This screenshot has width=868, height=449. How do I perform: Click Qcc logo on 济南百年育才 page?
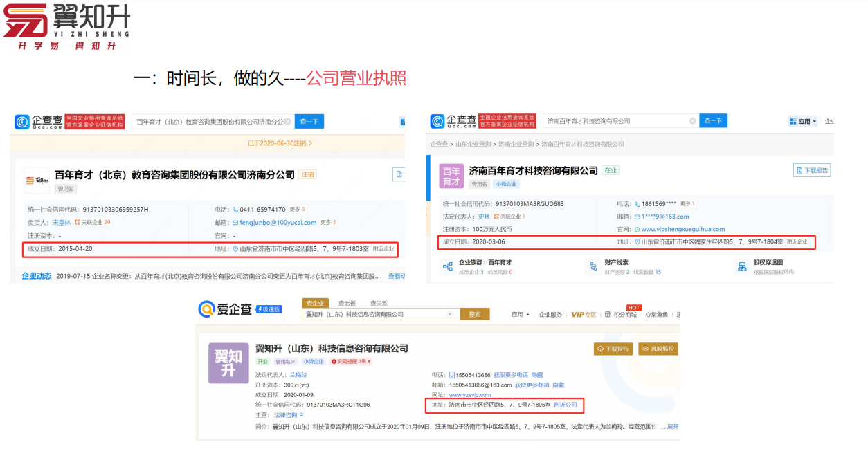pyautogui.click(x=453, y=121)
